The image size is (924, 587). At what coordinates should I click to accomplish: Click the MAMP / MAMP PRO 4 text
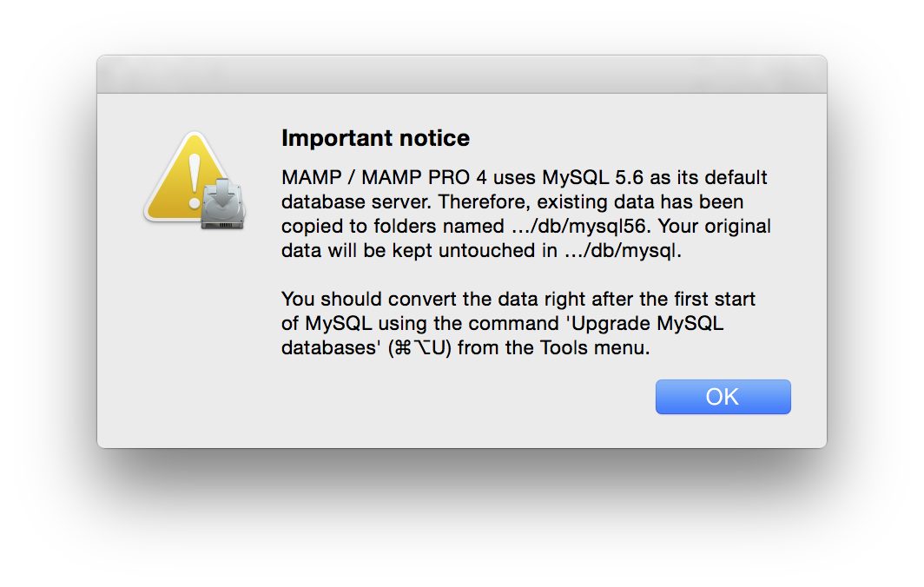coord(384,177)
